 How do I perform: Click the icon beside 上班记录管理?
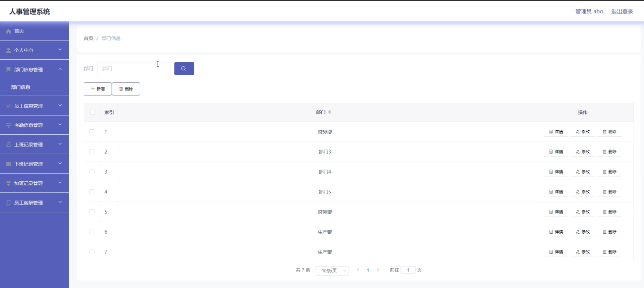pos(8,145)
